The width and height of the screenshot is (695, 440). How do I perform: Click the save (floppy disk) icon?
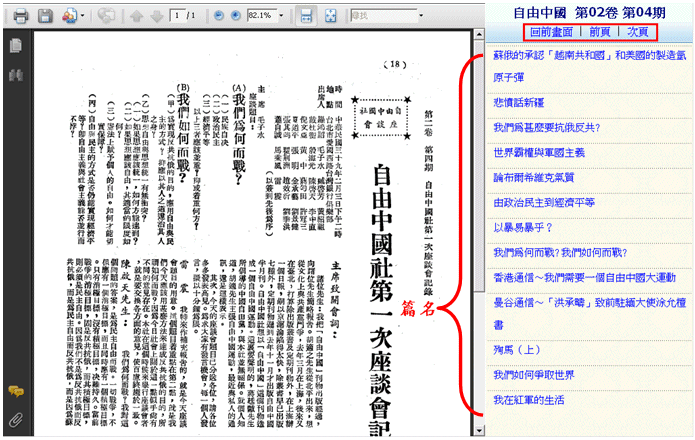(x=45, y=17)
